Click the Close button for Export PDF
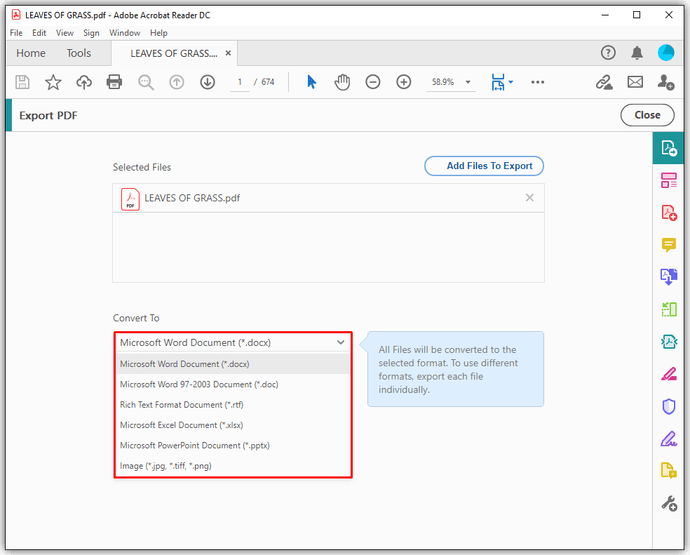The width and height of the screenshot is (690, 555). click(647, 115)
